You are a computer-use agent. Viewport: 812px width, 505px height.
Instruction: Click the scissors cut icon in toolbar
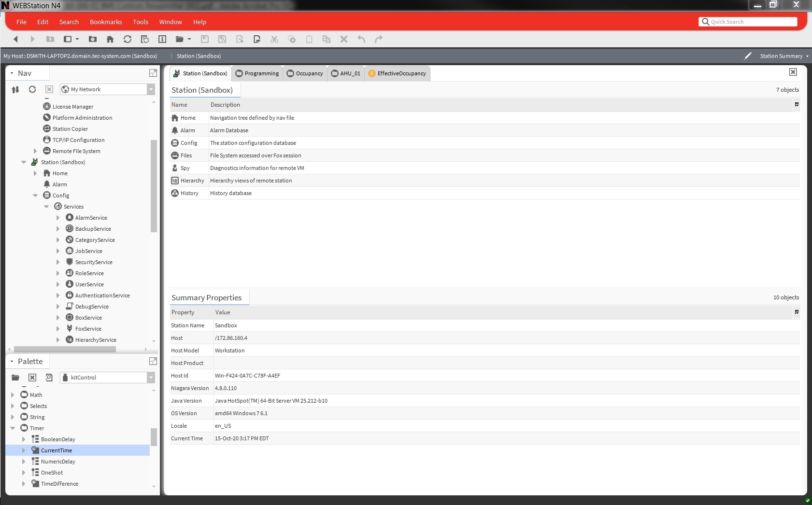pos(274,39)
